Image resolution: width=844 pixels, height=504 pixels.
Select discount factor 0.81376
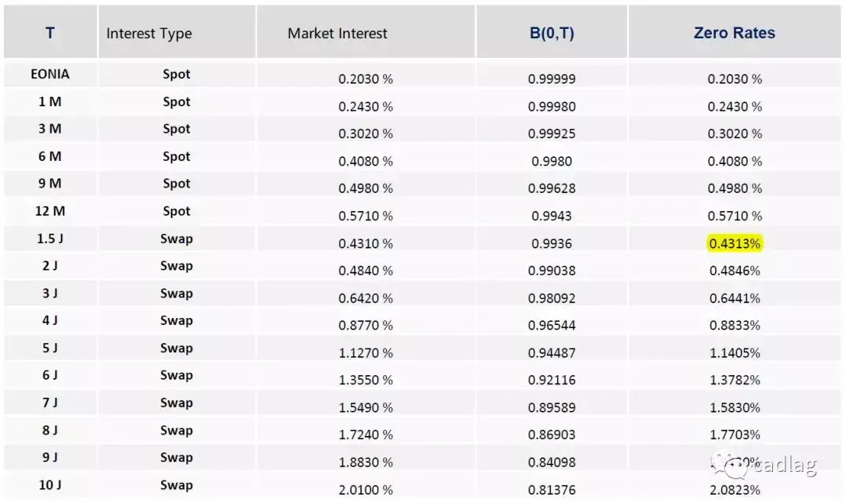(x=552, y=490)
